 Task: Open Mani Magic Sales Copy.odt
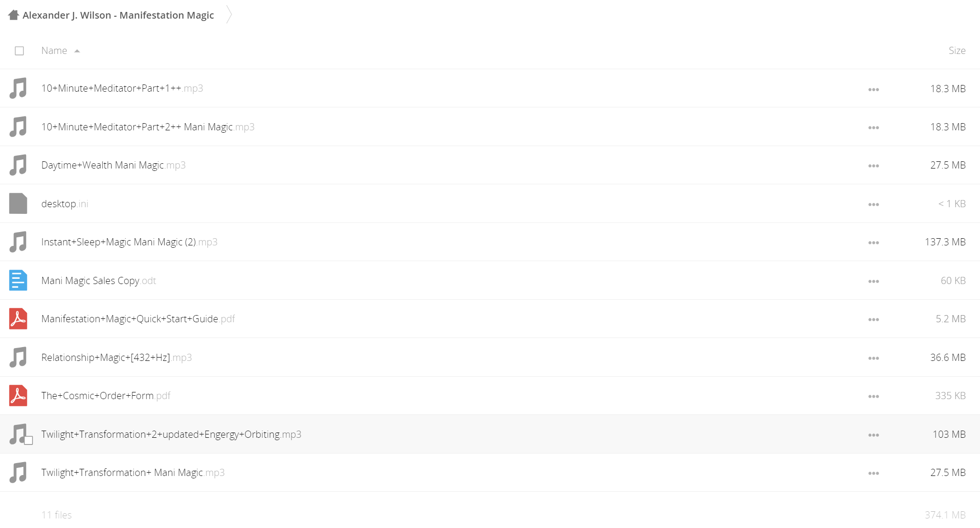pos(99,281)
